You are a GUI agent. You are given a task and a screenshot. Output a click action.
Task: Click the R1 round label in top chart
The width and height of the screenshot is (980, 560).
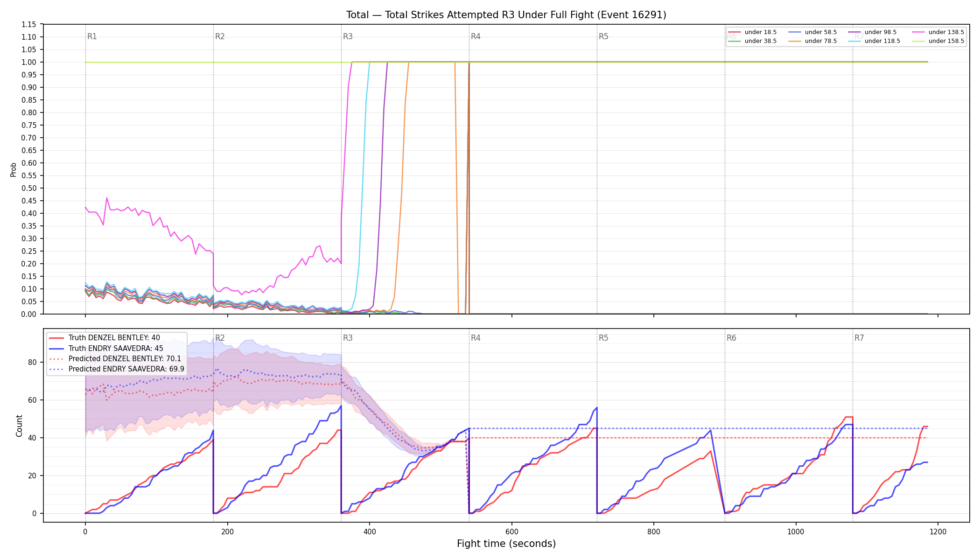coord(92,36)
